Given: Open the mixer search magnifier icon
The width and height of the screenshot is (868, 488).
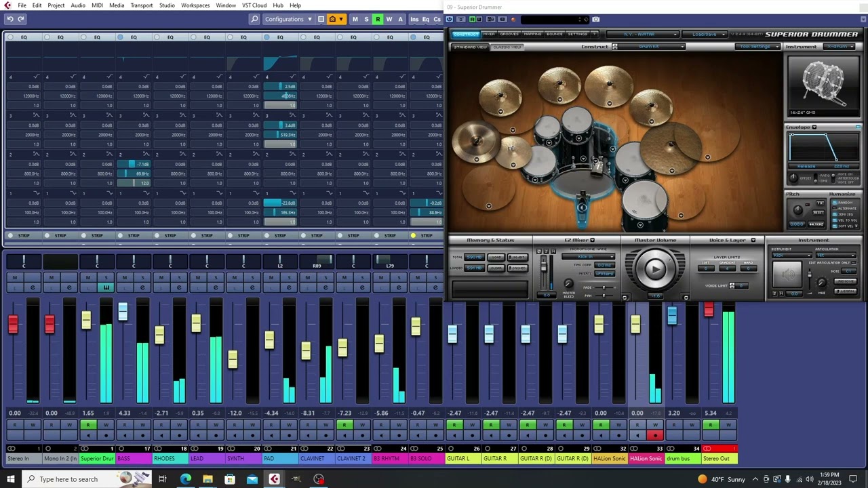Looking at the screenshot, I should [x=254, y=19].
